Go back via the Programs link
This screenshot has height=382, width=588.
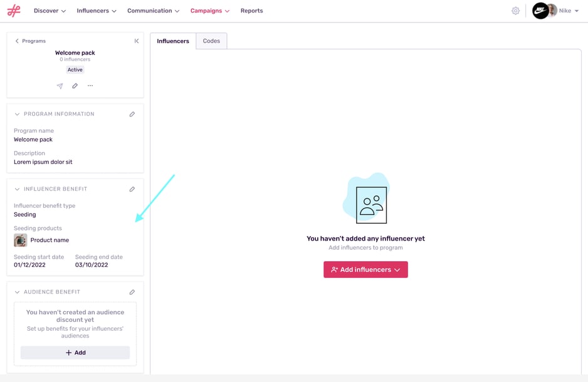pyautogui.click(x=29, y=41)
